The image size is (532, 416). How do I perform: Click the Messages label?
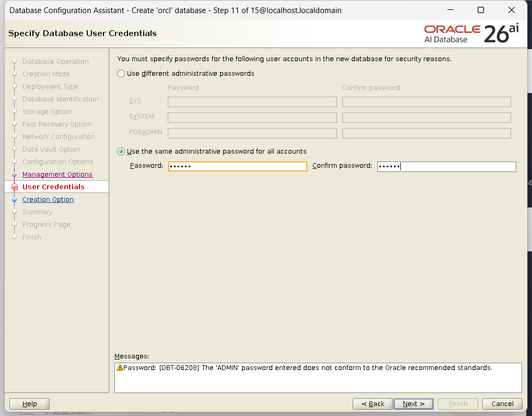[x=132, y=356]
